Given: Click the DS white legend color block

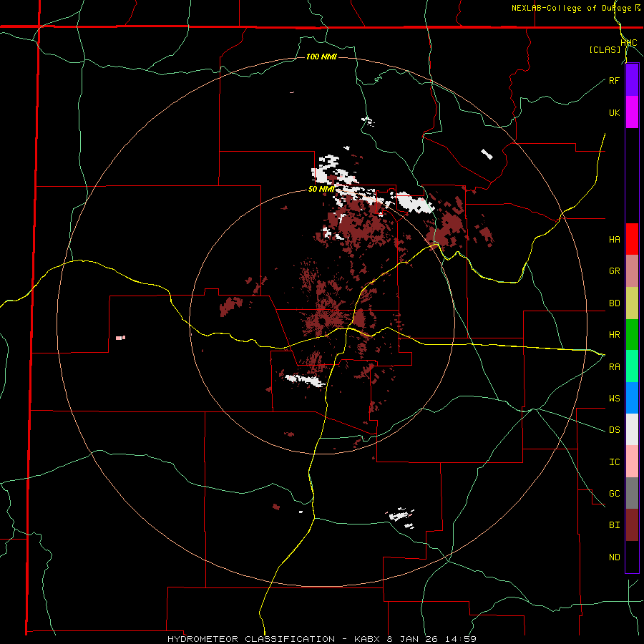Looking at the screenshot, I should pos(632,429).
